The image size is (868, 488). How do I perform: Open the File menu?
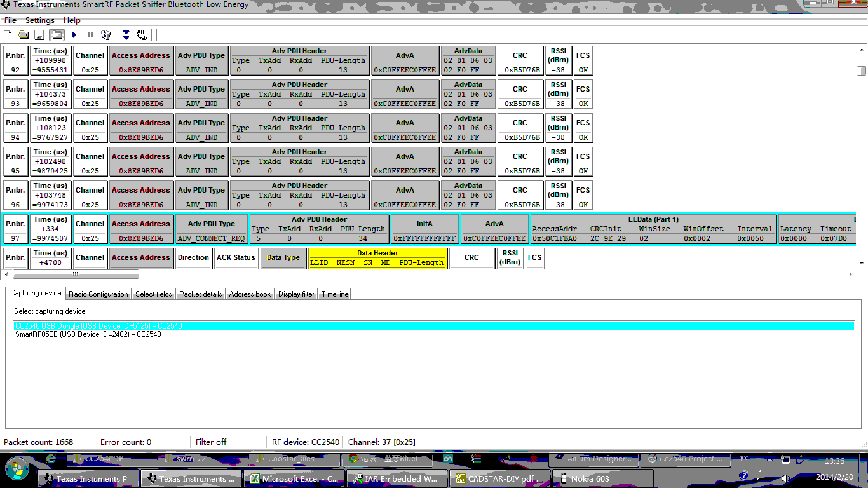point(10,20)
